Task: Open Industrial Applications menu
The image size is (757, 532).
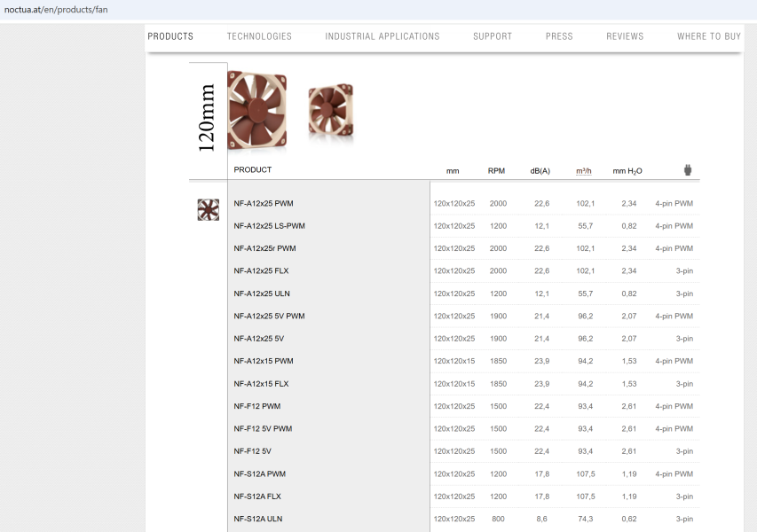Action: coord(382,36)
